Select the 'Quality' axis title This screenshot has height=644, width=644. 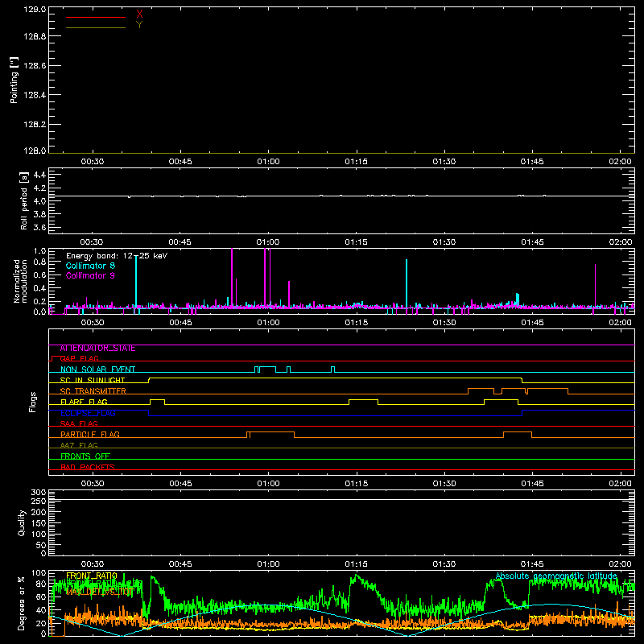click(22, 522)
